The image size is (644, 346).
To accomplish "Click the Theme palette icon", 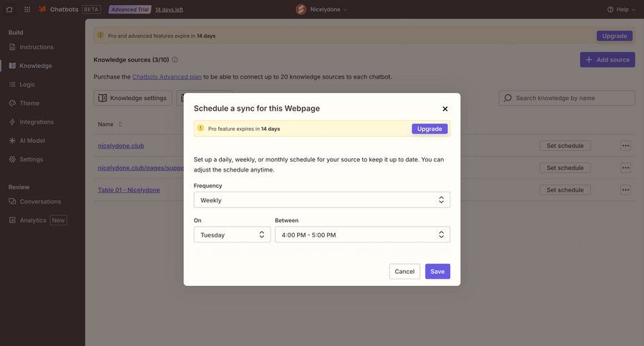I will tap(12, 103).
